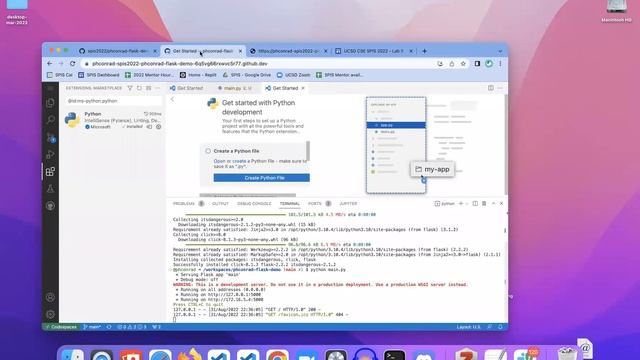Reload the browser page
The width and height of the screenshot is (640, 360).
click(x=73, y=64)
